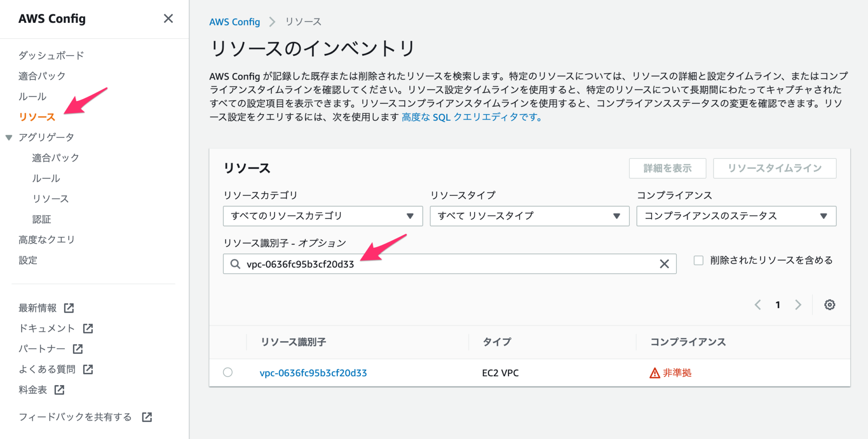This screenshot has height=439, width=868.
Task: Click the 詳細を表示 button
Action: coord(668,168)
